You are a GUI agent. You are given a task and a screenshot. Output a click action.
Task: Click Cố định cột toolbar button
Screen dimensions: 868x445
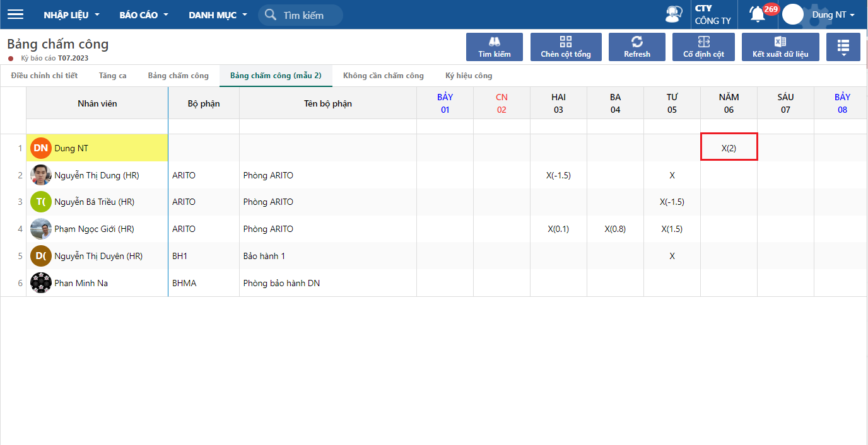point(704,47)
